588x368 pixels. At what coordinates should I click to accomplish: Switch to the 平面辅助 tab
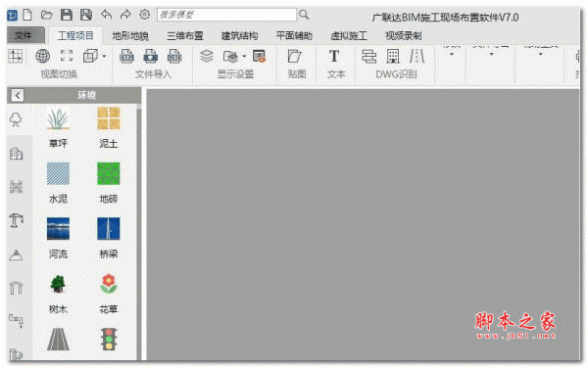point(294,36)
